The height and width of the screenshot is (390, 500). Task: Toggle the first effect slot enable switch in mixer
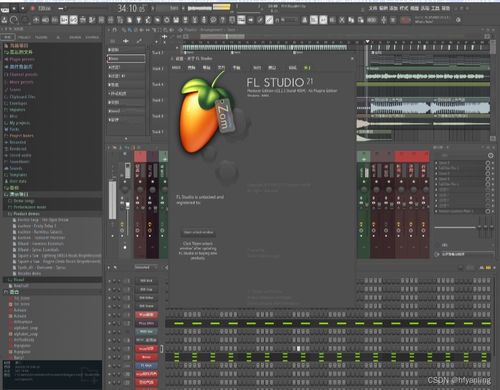click(x=488, y=163)
